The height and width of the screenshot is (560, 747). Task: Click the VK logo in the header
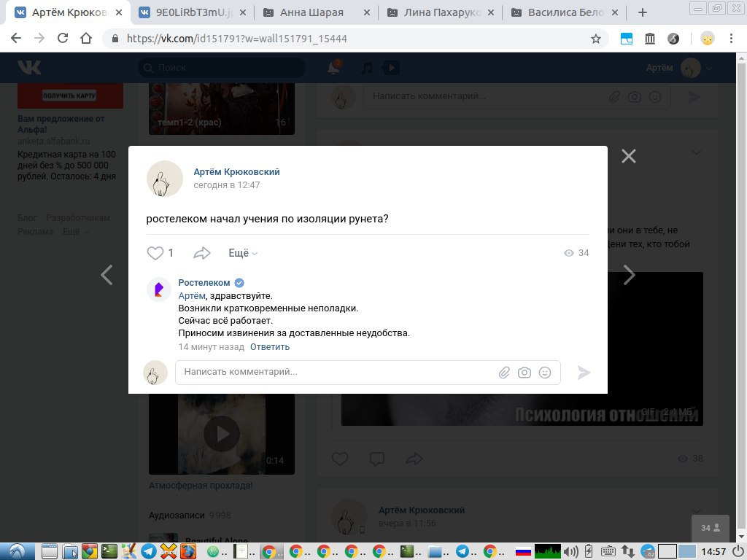pyautogui.click(x=29, y=68)
